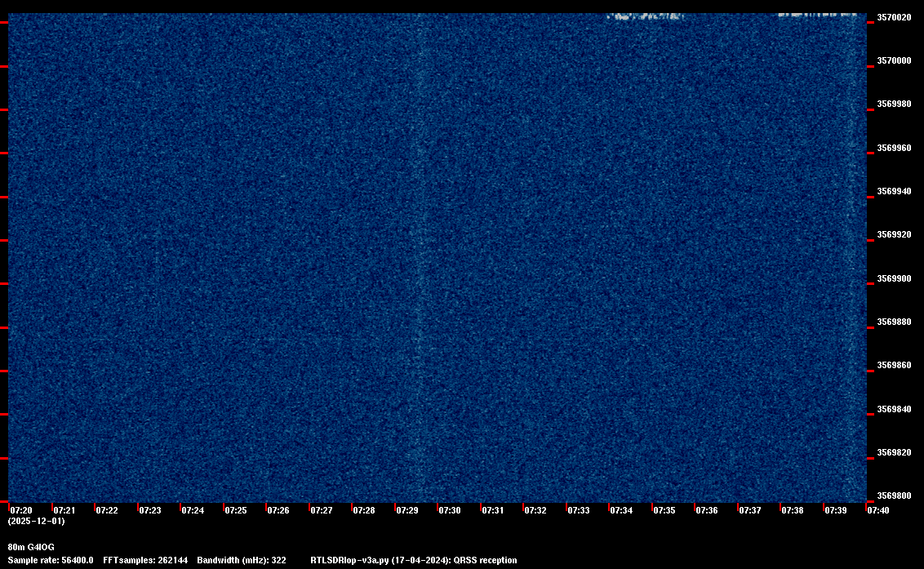Click the 3570020 frequency label
This screenshot has height=569, width=924.
(894, 18)
